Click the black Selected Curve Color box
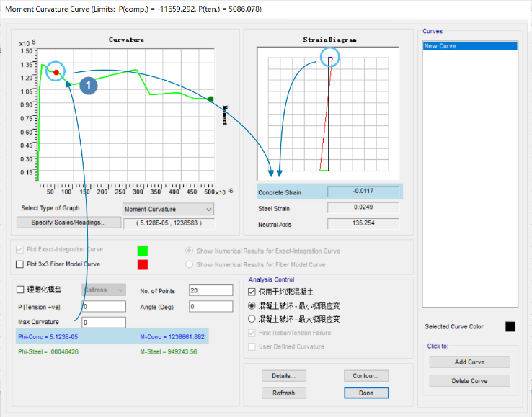The image size is (532, 417). [x=510, y=326]
